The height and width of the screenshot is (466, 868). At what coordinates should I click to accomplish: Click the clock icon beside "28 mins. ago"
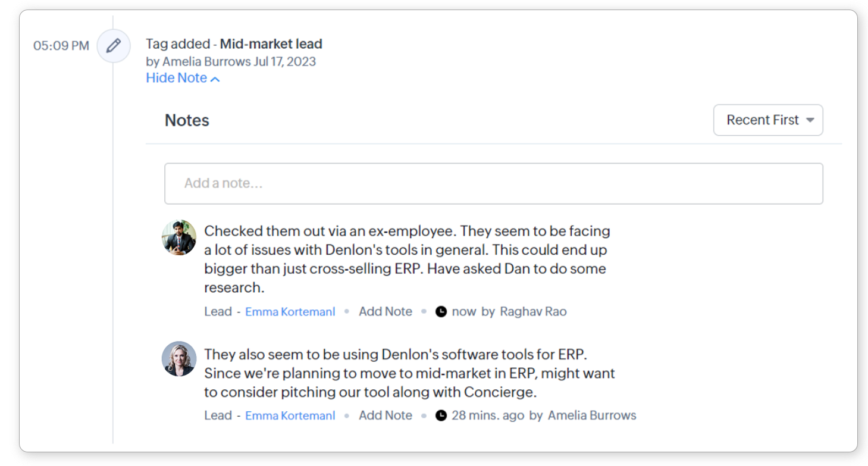click(x=441, y=415)
